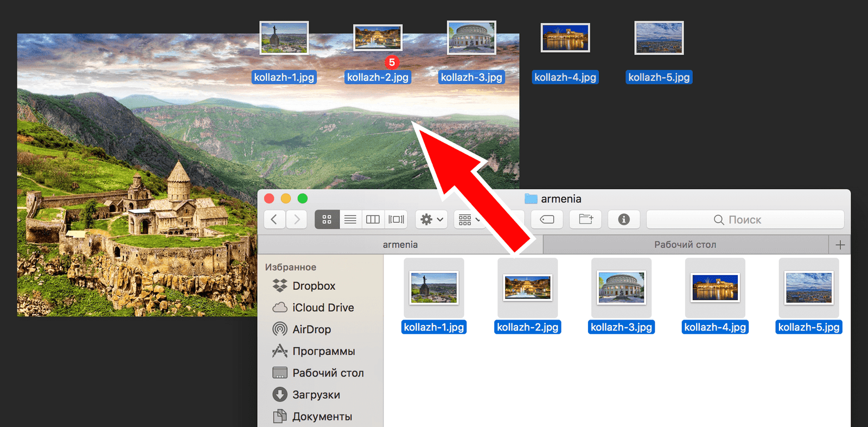Switch to the Рабочий стол tab

pyautogui.click(x=686, y=245)
